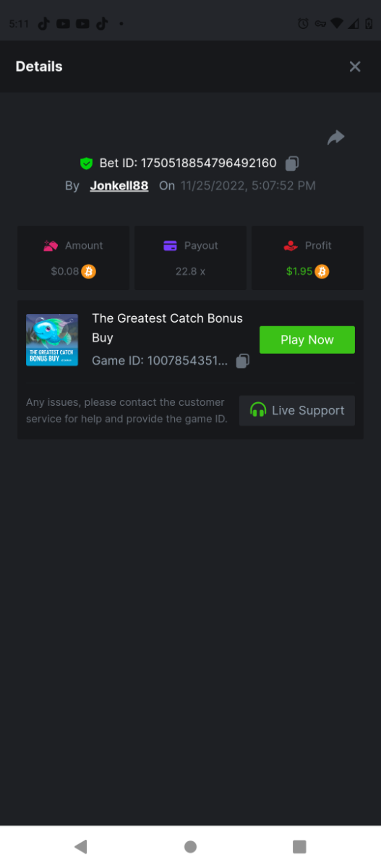Tap the Android recent apps square
Screen dimensions: 381x868
299,846
